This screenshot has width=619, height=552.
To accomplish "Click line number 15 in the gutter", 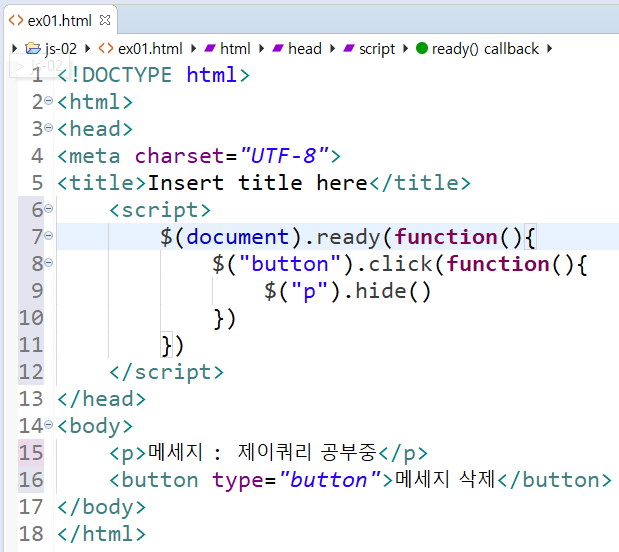I will click(x=31, y=453).
